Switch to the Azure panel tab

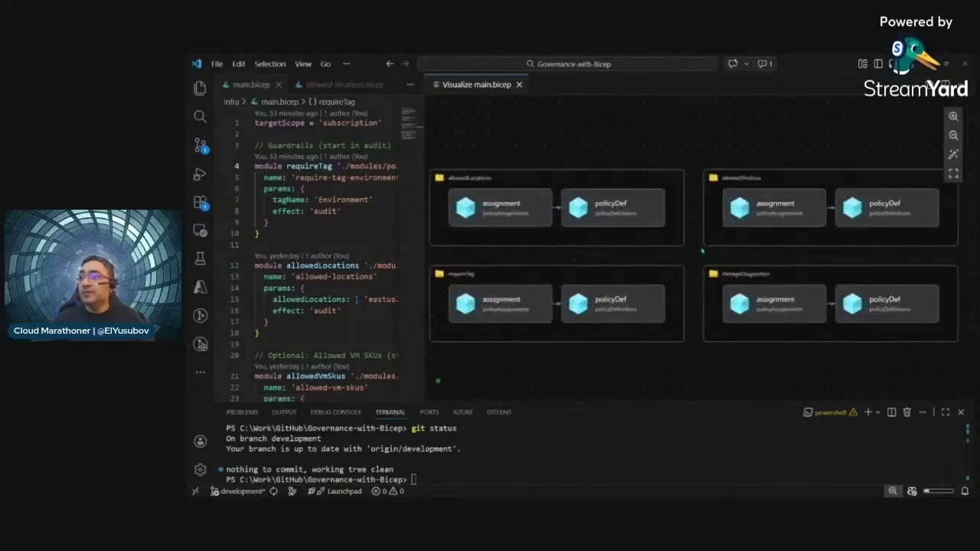pyautogui.click(x=462, y=412)
